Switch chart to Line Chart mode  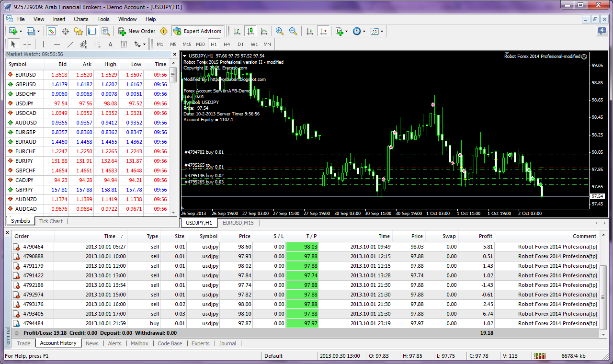pos(264,31)
